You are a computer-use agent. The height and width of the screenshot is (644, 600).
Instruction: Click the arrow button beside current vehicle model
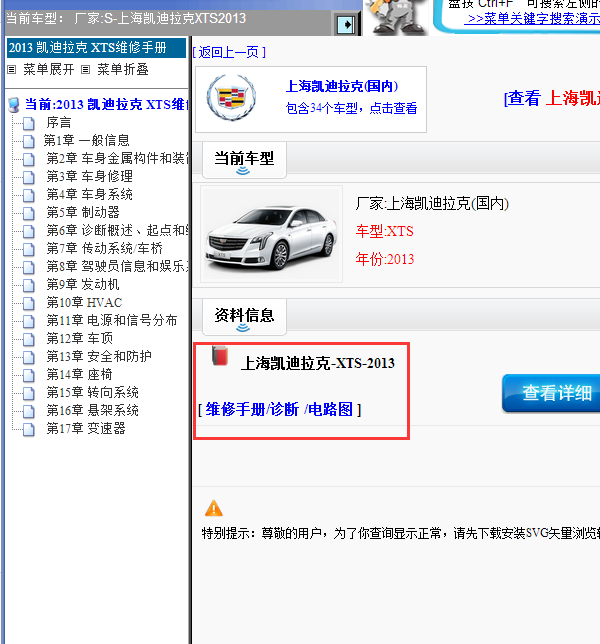[x=346, y=24]
